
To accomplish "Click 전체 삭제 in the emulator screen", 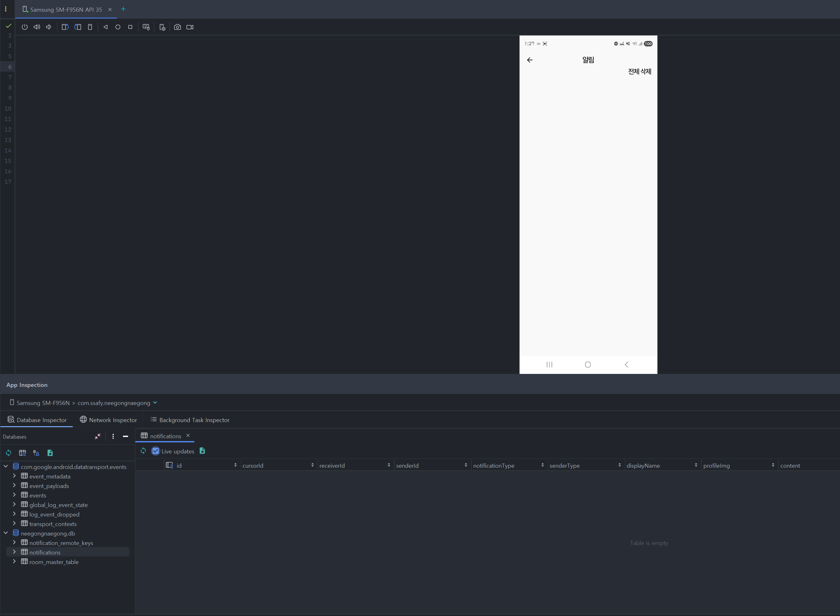I will 639,71.
